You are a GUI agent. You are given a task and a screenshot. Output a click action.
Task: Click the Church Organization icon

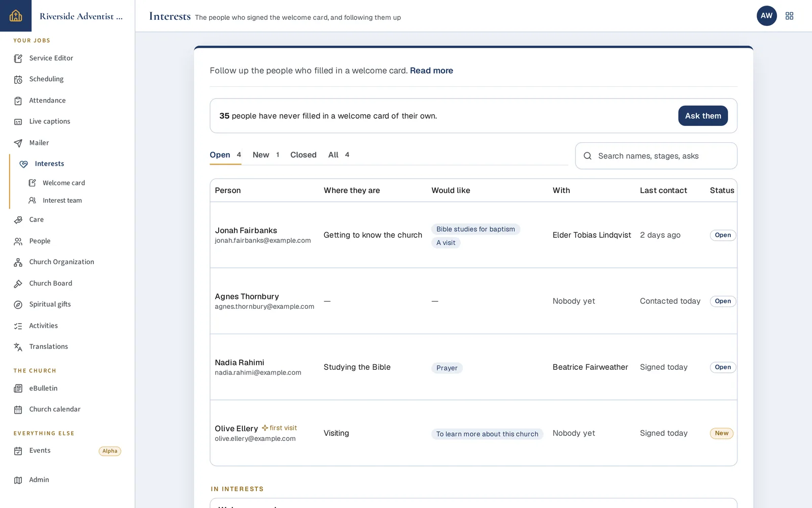coord(18,262)
